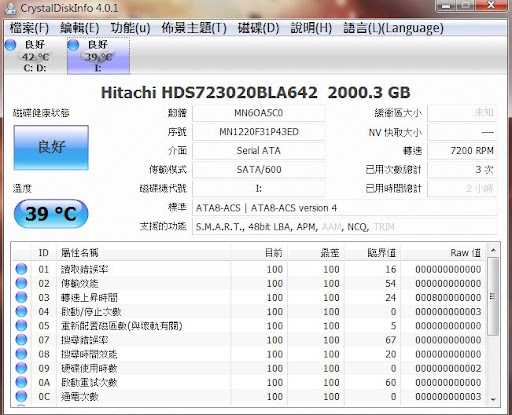Select the 通電次數 attribute row

point(249,396)
